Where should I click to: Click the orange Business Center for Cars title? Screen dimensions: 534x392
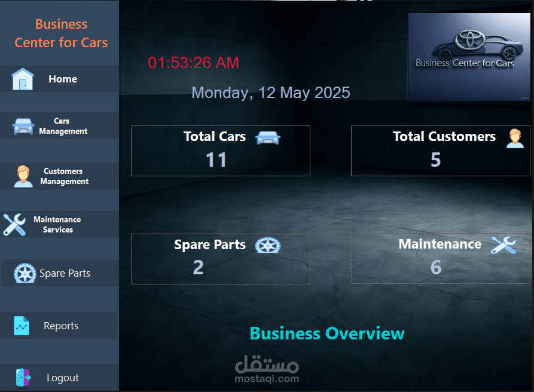pyautogui.click(x=61, y=33)
